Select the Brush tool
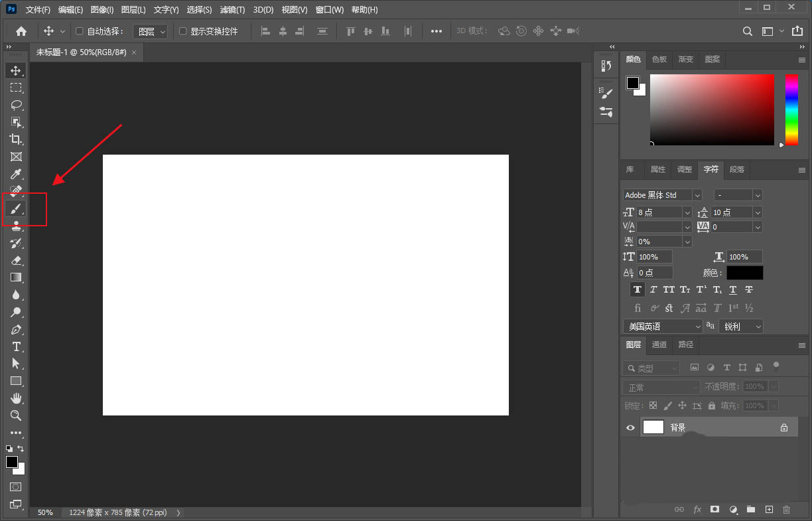 tap(16, 209)
